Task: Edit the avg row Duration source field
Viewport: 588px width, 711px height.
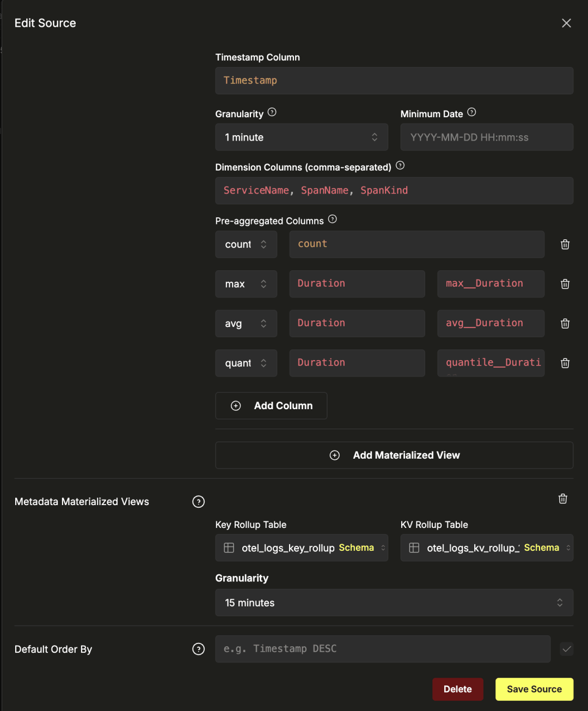Action: click(357, 324)
